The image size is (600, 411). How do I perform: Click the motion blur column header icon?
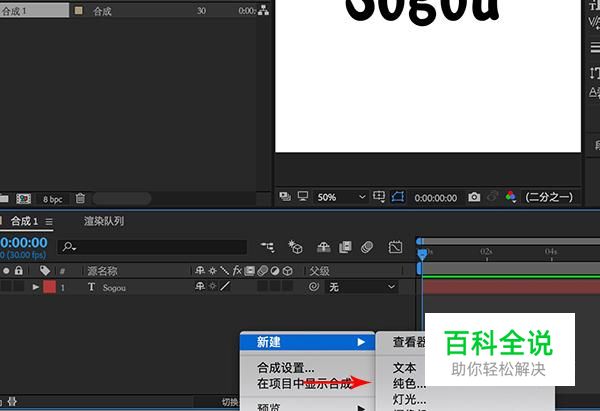point(262,271)
